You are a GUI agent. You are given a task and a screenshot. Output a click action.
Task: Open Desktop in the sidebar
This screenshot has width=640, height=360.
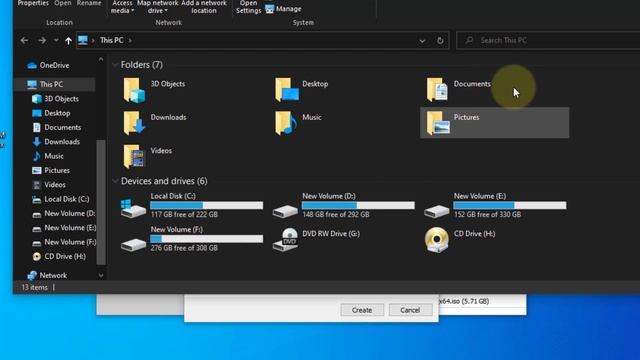tap(51, 113)
